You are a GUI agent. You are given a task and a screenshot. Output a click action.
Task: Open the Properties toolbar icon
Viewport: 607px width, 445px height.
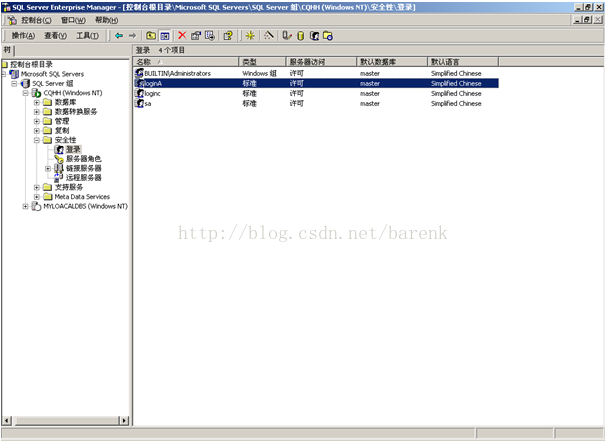coord(196,36)
